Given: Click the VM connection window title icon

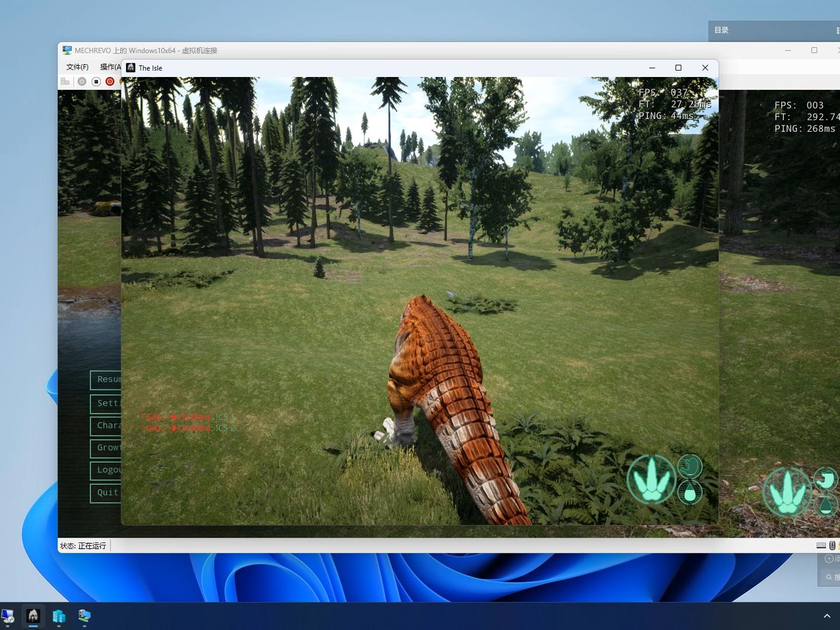Looking at the screenshot, I should coord(68,51).
